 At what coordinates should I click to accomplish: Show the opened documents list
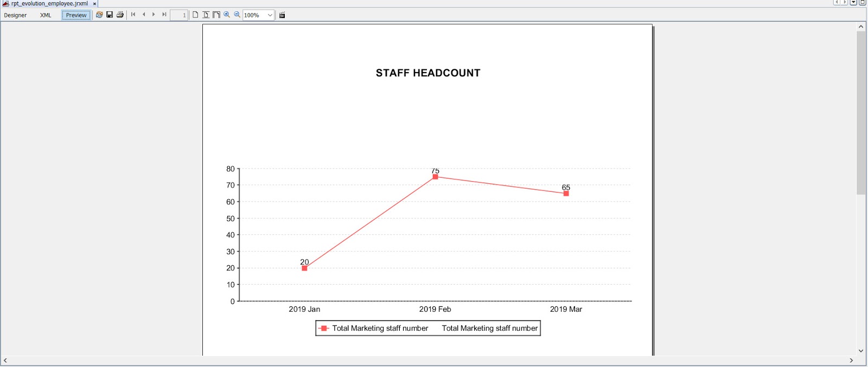853,2
